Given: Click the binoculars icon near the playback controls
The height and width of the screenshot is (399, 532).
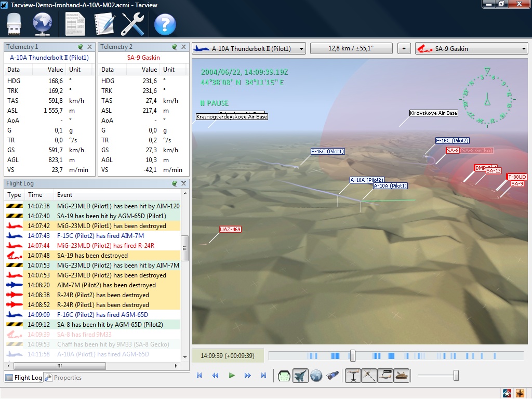Looking at the screenshot, I should click(334, 375).
